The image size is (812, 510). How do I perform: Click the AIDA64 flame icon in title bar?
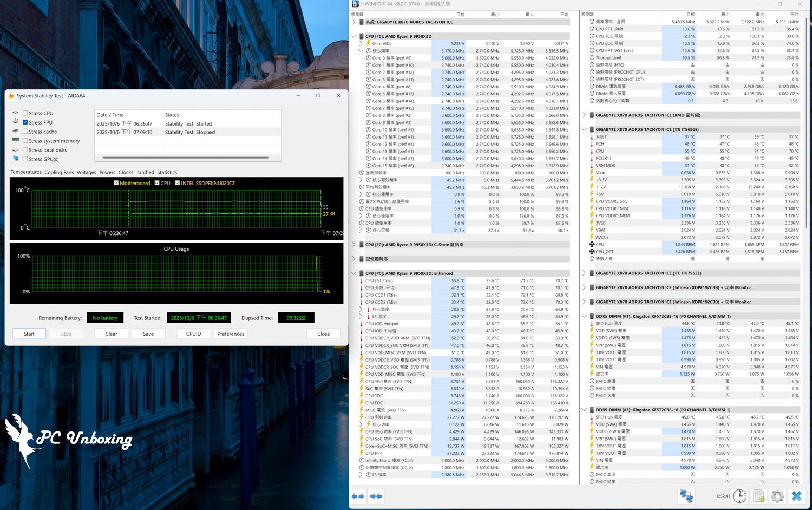(x=11, y=96)
